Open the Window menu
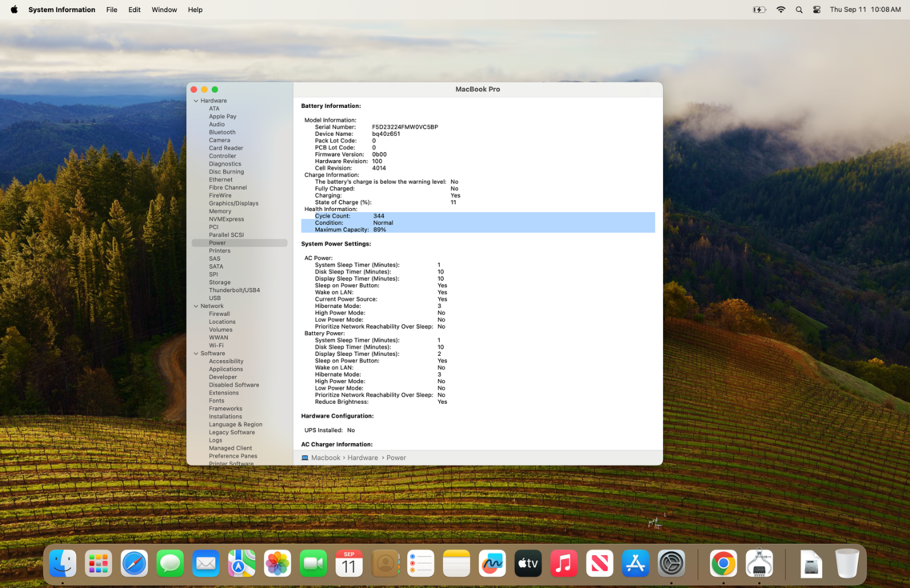The width and height of the screenshot is (910, 588). [x=164, y=10]
